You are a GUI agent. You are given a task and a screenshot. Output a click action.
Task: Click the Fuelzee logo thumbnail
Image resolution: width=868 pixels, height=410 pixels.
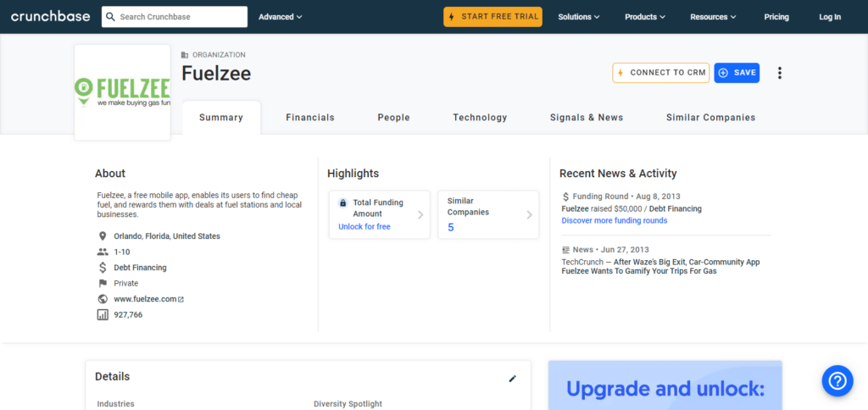coord(122,92)
